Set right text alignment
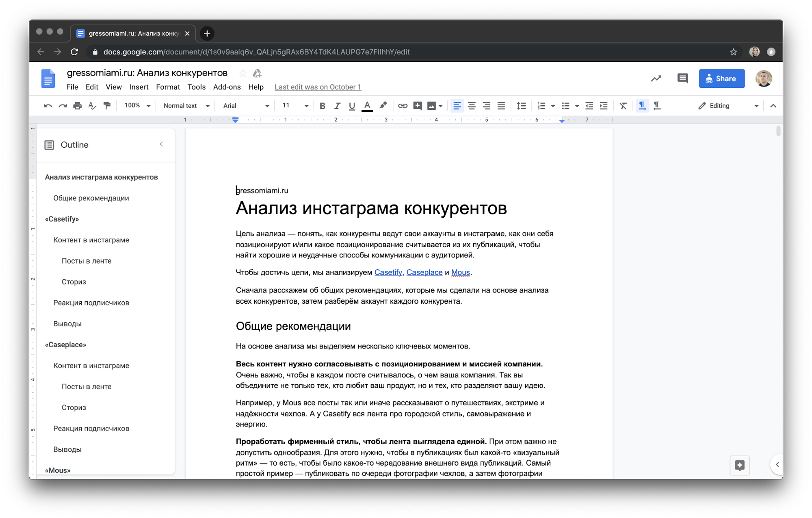Viewport: 812px width, 518px height. [486, 106]
